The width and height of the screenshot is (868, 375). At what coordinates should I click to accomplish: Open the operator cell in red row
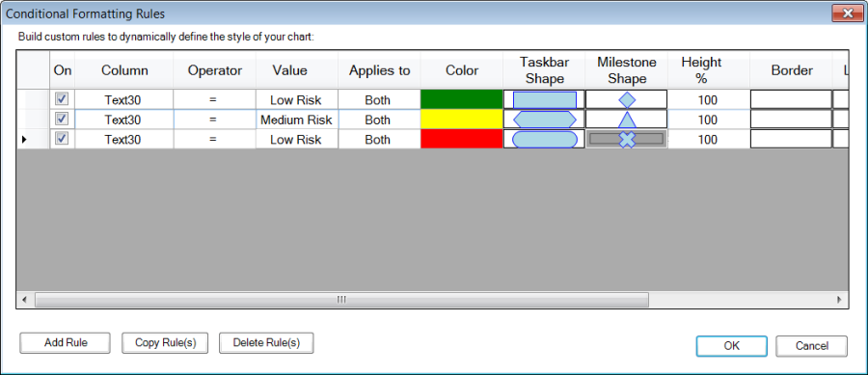[x=215, y=140]
